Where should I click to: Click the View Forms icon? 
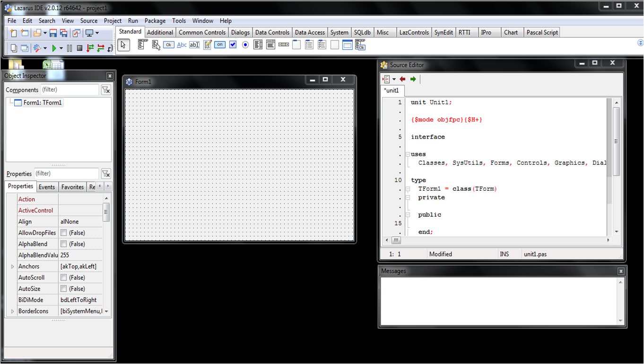[24, 48]
